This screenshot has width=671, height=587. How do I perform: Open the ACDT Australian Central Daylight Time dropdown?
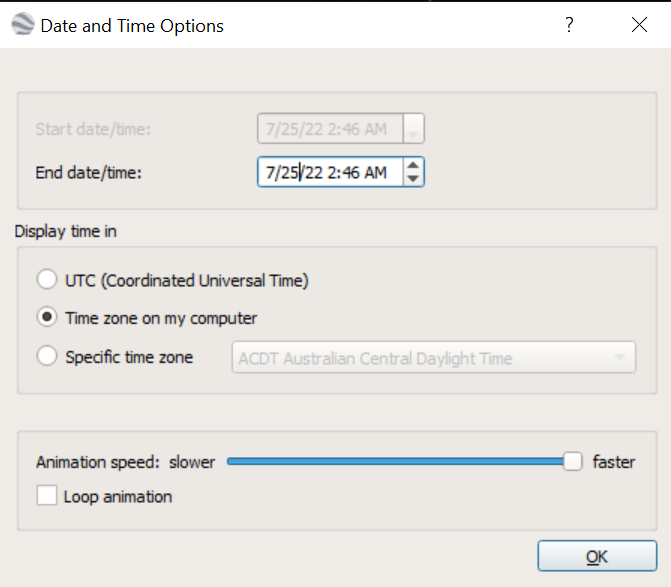coord(433,357)
